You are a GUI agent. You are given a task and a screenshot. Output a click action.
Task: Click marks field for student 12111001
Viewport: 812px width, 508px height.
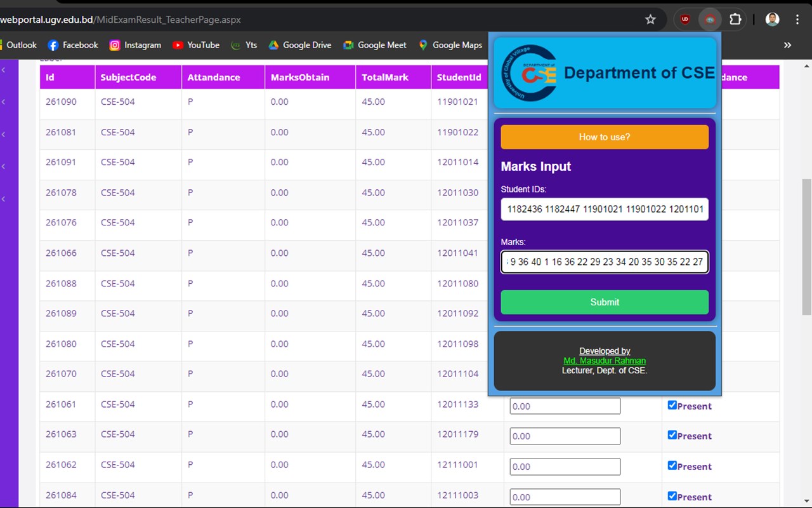pyautogui.click(x=565, y=467)
